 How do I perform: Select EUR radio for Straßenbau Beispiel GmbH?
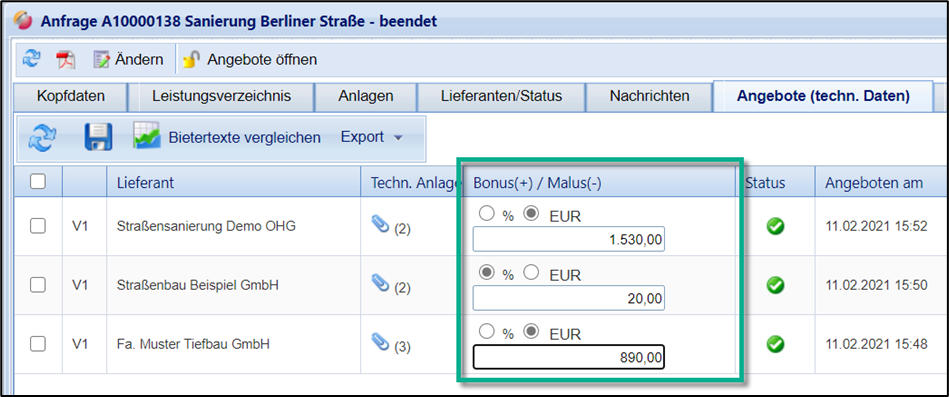531,273
